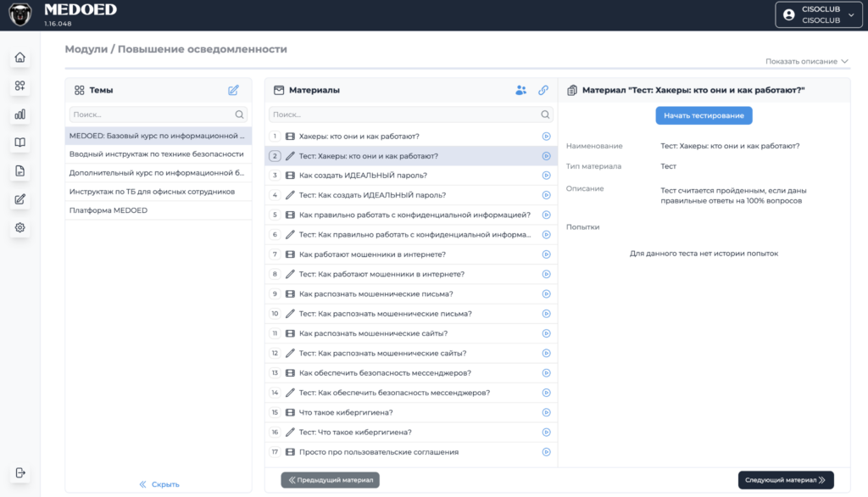Click the link chain icon in Материалы

[x=543, y=90]
